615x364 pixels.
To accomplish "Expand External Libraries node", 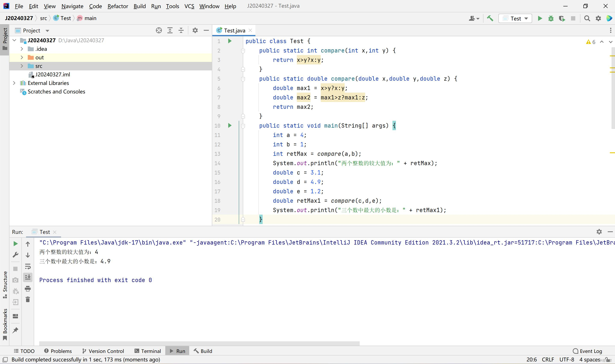I will coord(14,83).
